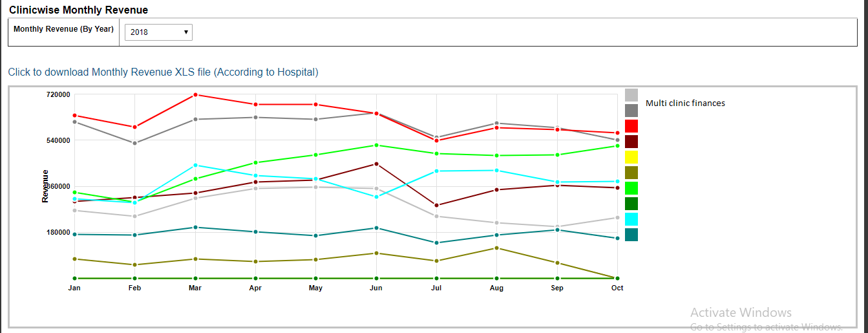Click the maroon line's June data point
The image size is (868, 333).
tap(376, 164)
